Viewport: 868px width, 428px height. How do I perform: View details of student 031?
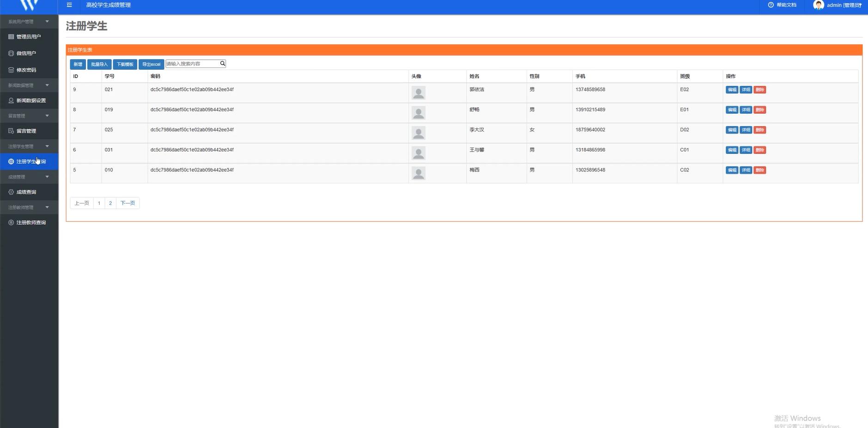tap(746, 150)
